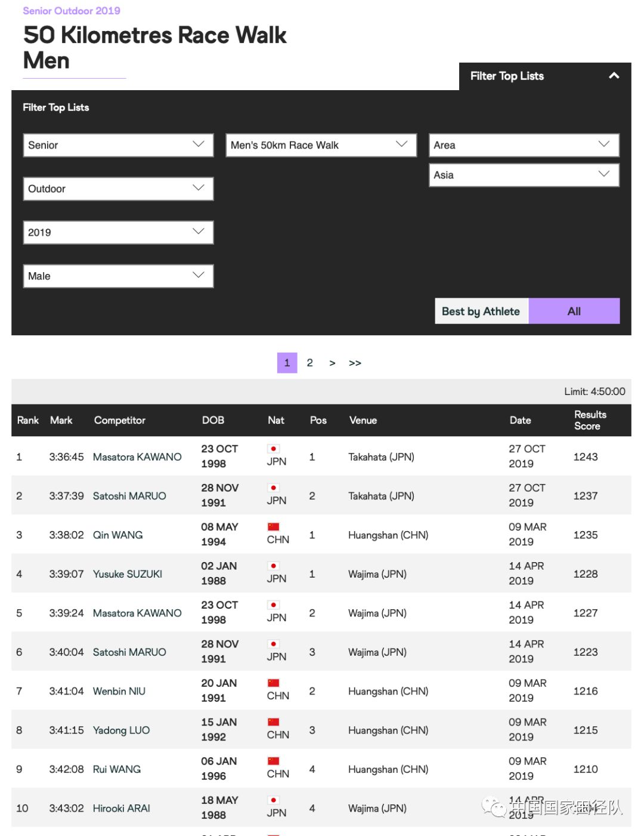Click the Senior Outdoor 2019 heading link
644x836 pixels.
(72, 11)
